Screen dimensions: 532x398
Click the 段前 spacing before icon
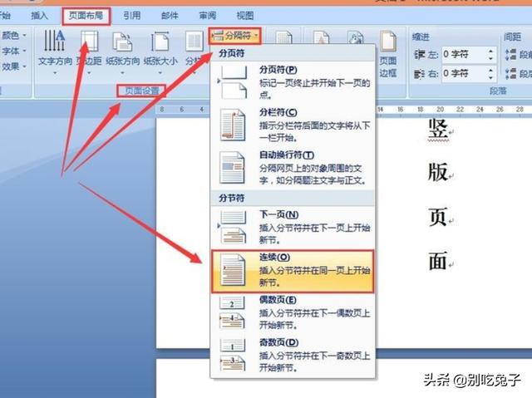point(510,55)
